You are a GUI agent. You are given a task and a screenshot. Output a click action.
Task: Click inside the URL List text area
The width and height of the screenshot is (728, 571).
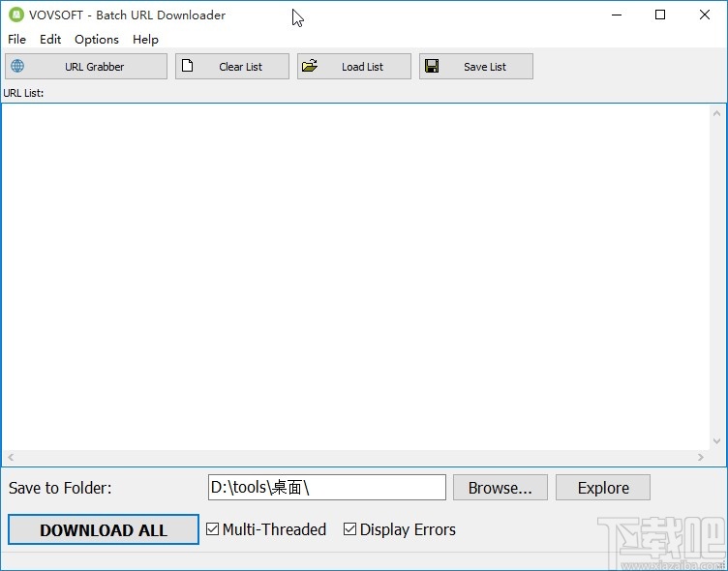[x=355, y=277]
